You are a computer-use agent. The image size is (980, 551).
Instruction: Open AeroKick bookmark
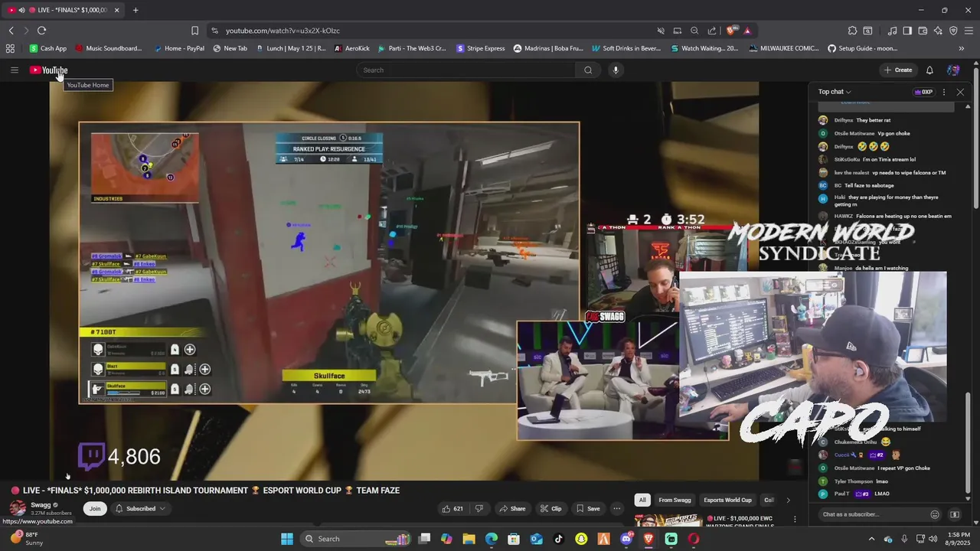tap(352, 48)
